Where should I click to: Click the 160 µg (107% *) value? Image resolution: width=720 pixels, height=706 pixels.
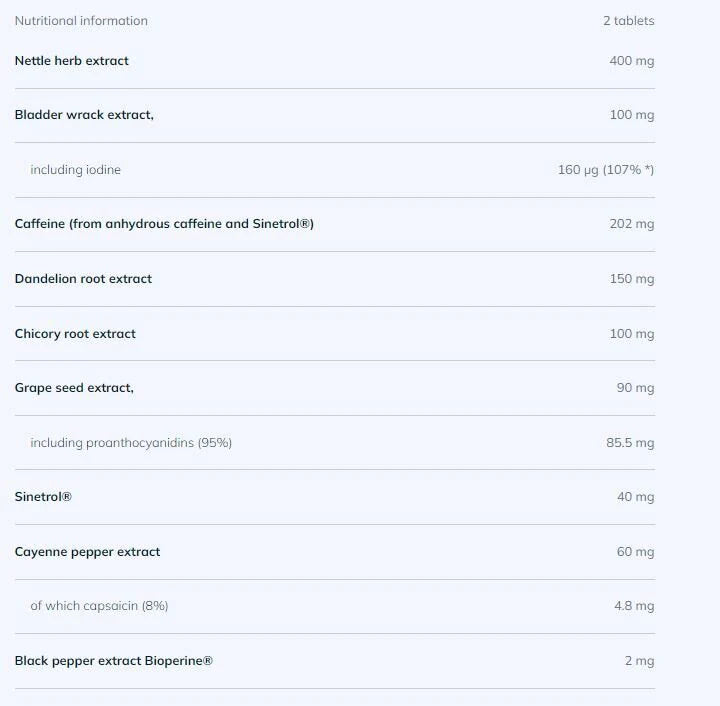(x=605, y=170)
